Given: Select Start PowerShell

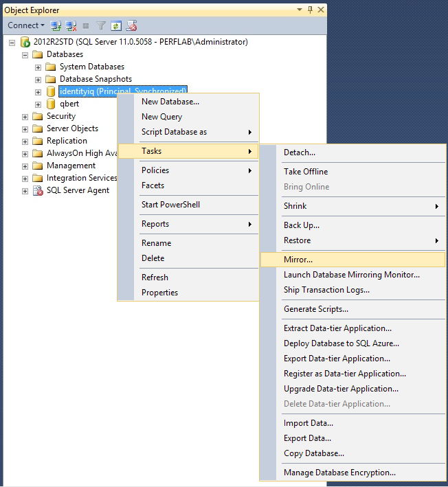Looking at the screenshot, I should tap(188, 205).
